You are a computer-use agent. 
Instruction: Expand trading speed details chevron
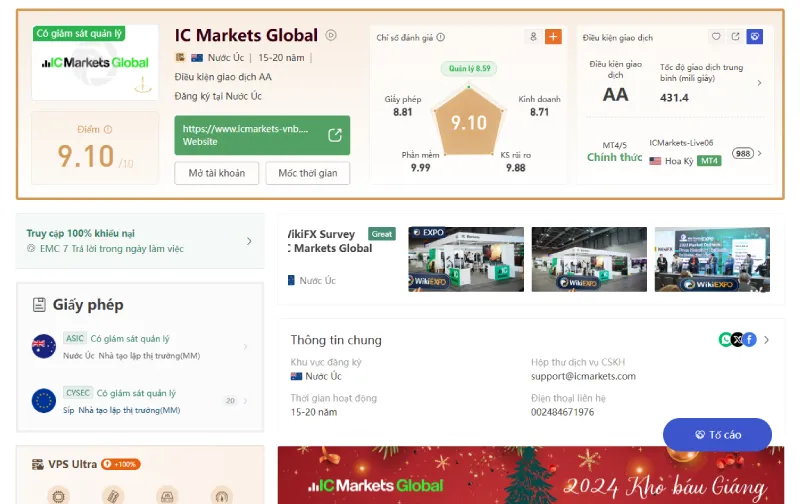point(759,83)
